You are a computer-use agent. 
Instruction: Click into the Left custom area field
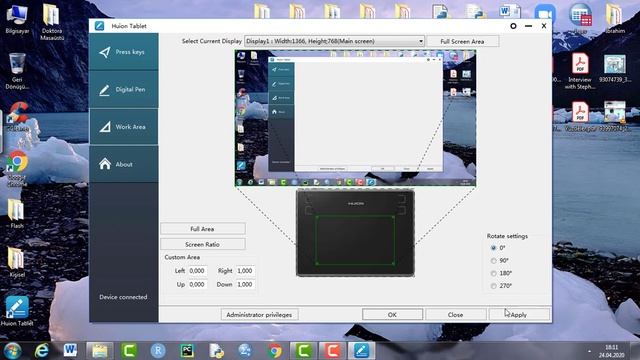pos(197,271)
